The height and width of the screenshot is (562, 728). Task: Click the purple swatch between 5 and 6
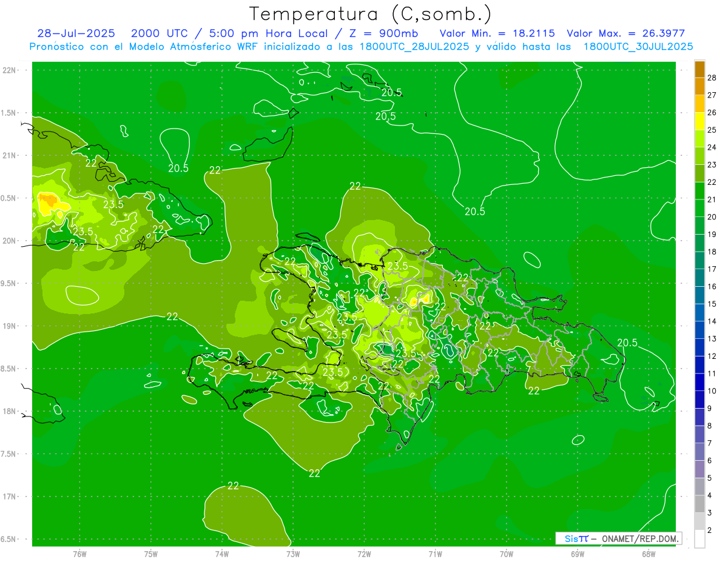[x=699, y=469]
